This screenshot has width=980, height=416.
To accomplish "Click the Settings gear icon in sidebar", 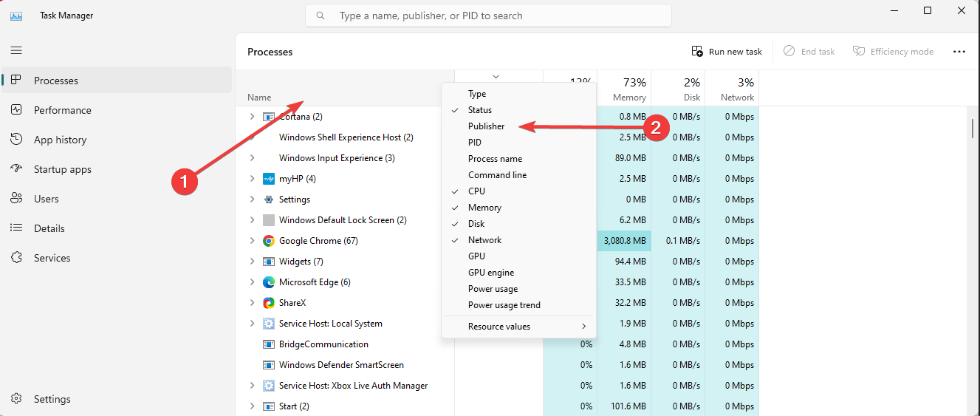I will tap(16, 399).
